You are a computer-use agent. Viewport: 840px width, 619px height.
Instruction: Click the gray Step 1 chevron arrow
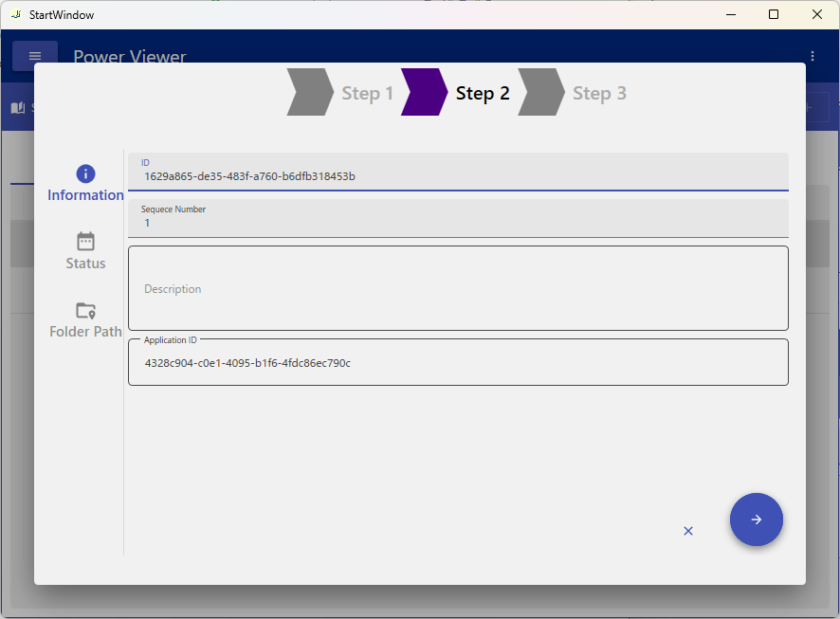click(309, 93)
